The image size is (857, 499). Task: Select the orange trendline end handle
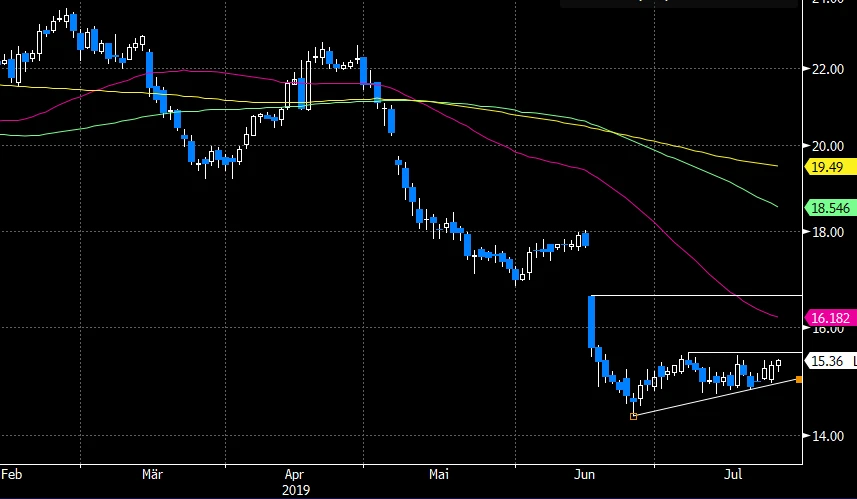click(x=797, y=379)
